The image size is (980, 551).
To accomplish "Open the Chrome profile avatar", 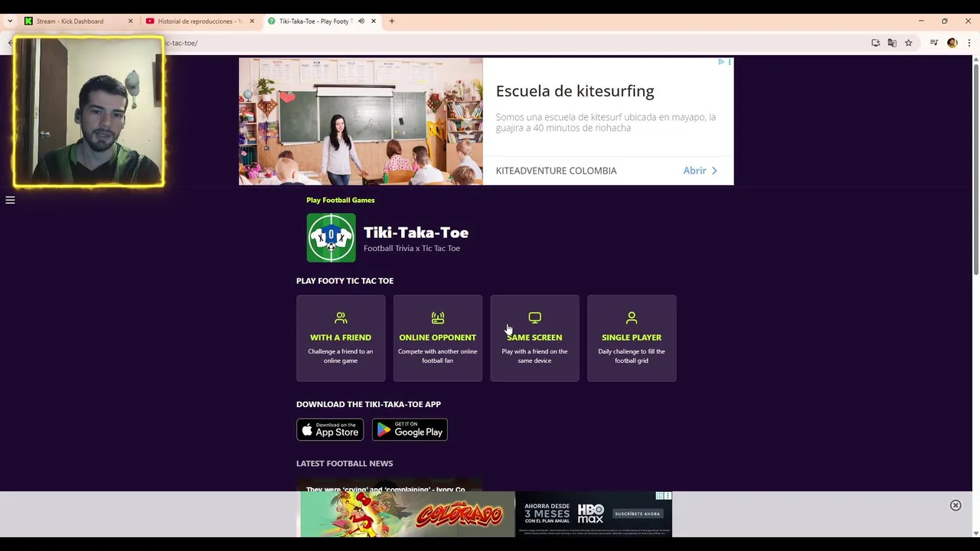I will pyautogui.click(x=952, y=43).
